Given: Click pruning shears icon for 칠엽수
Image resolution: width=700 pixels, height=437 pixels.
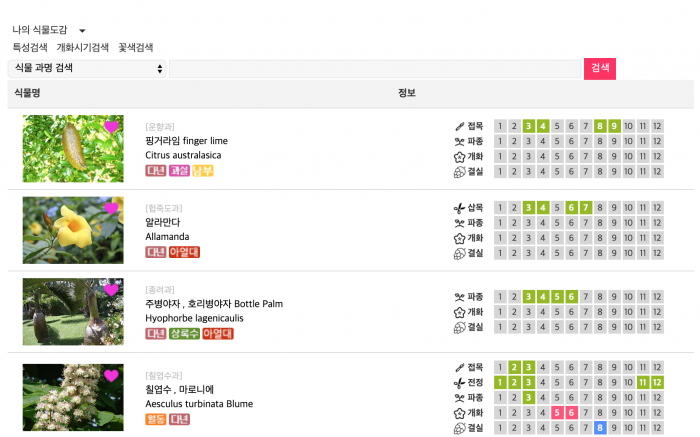Looking at the screenshot, I should tap(460, 382).
